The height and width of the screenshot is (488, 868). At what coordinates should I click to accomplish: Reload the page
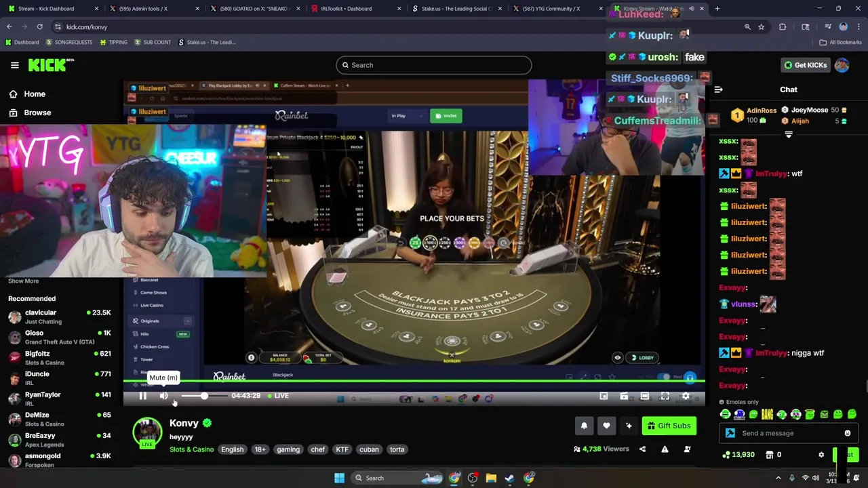pos(39,26)
